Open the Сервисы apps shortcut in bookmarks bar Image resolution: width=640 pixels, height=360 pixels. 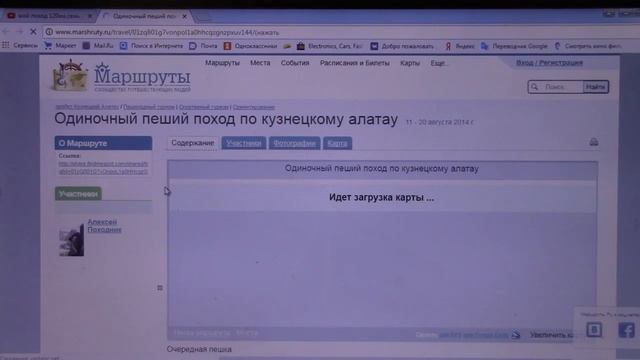pos(20,46)
